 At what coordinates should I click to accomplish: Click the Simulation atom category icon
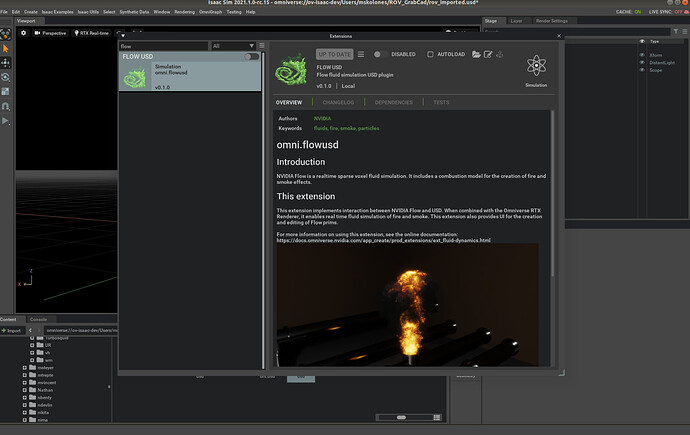(x=536, y=66)
